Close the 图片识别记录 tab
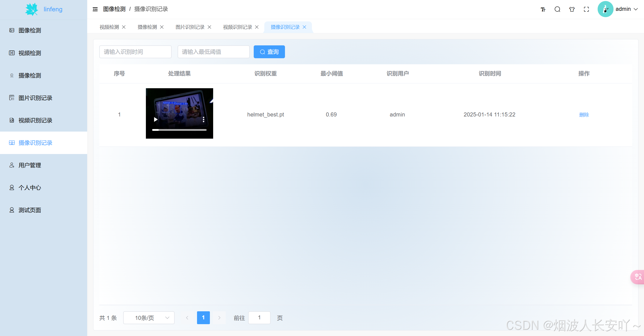 pyautogui.click(x=209, y=27)
